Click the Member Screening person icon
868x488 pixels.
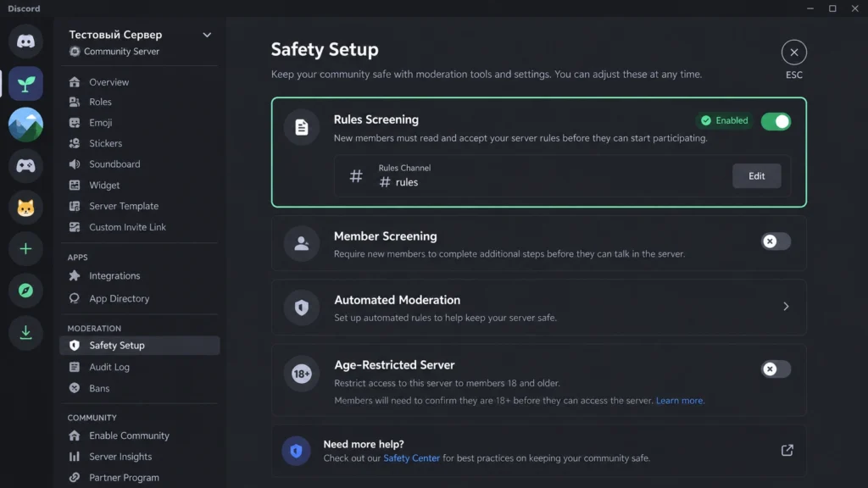[x=302, y=243]
